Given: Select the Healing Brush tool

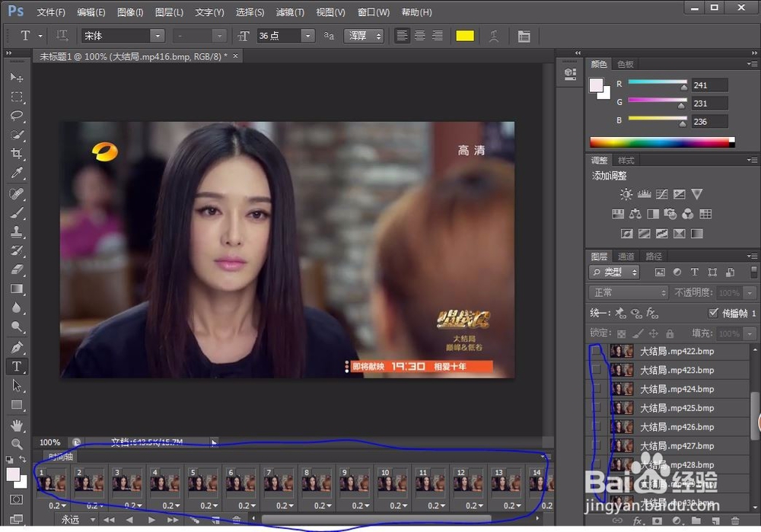Looking at the screenshot, I should [17, 193].
